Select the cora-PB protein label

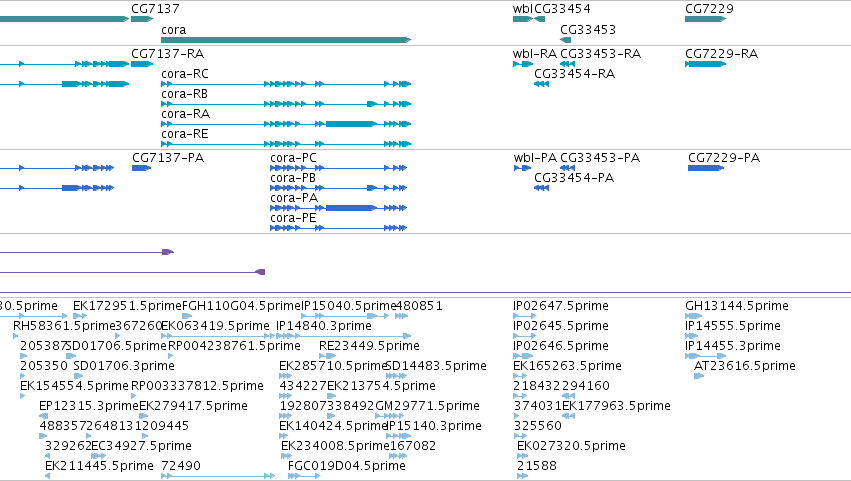point(293,178)
